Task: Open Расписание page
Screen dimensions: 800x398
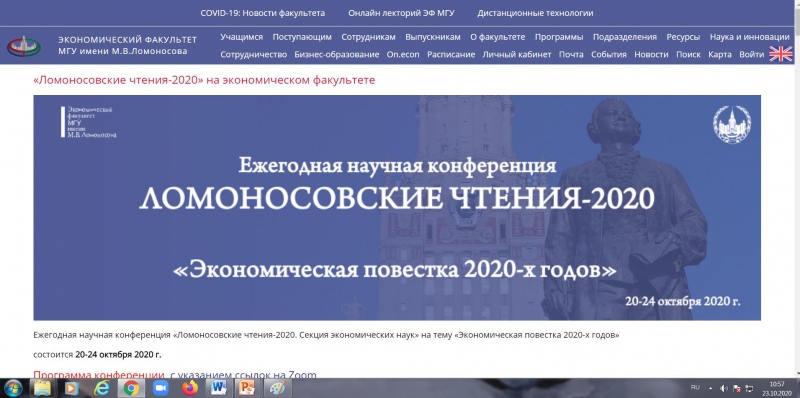Action: 451,55
